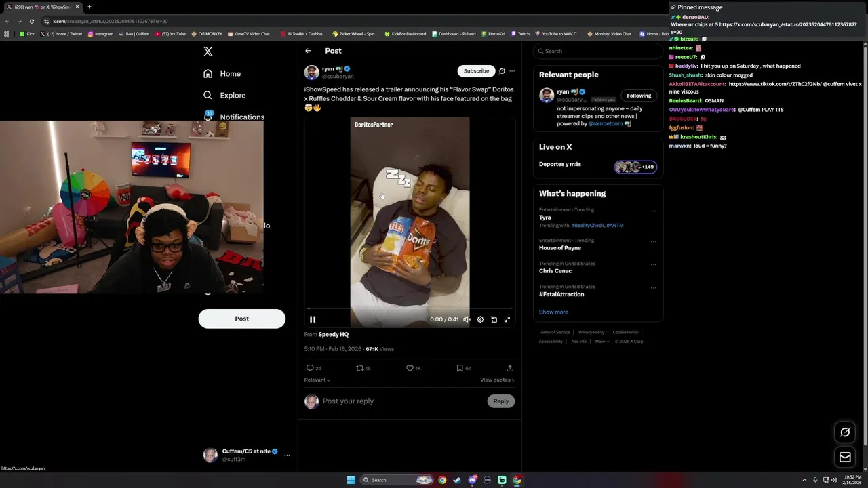
Task: Reload the page in the browser
Action: click(x=31, y=21)
